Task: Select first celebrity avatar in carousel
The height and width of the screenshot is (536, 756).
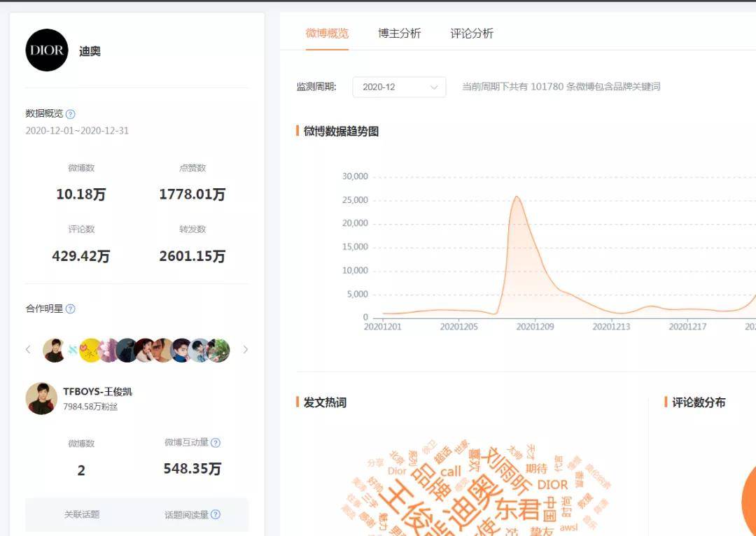Action: tap(54, 350)
